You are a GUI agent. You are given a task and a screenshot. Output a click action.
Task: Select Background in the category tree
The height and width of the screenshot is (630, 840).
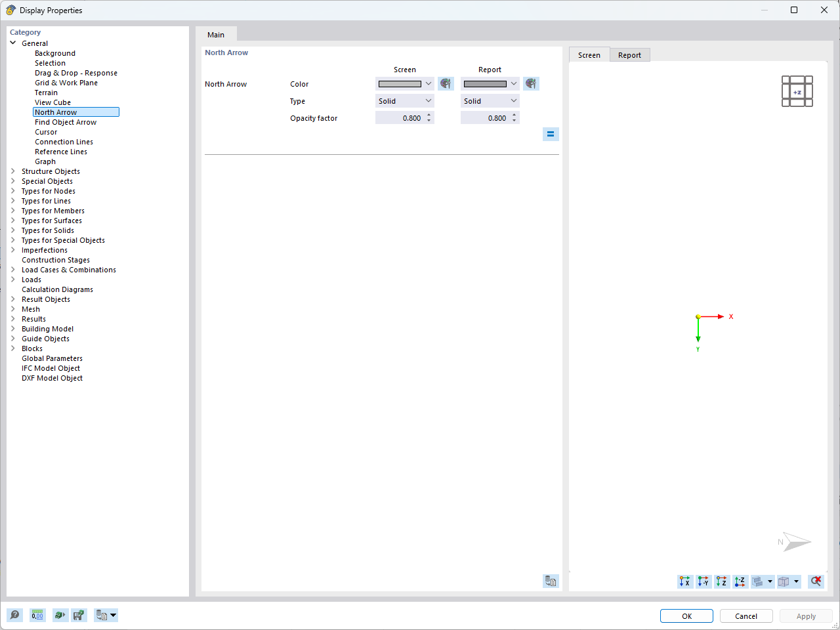(55, 53)
